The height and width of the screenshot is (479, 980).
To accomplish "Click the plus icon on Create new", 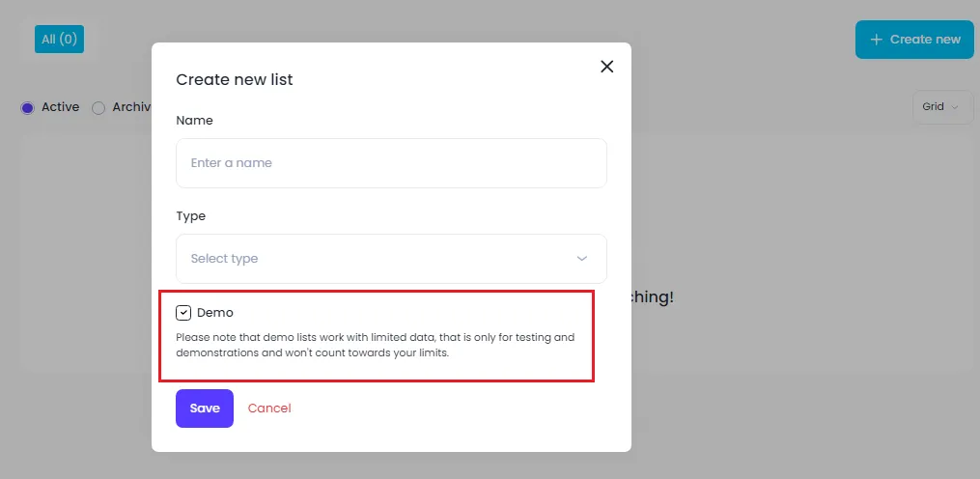I will [x=877, y=40].
